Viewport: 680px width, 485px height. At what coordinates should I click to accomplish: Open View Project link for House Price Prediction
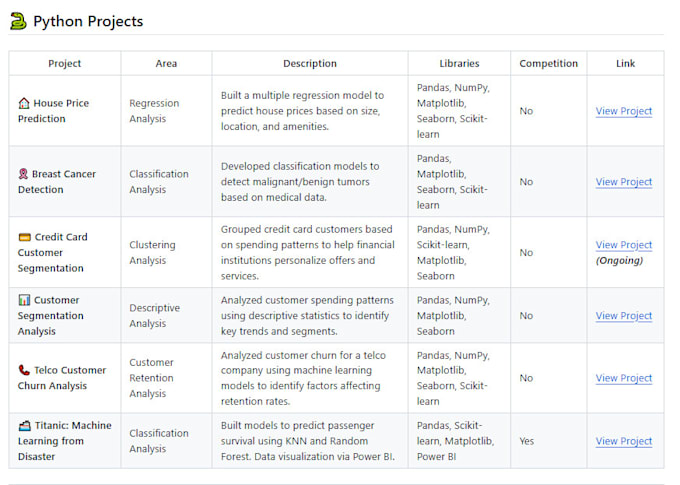point(624,111)
